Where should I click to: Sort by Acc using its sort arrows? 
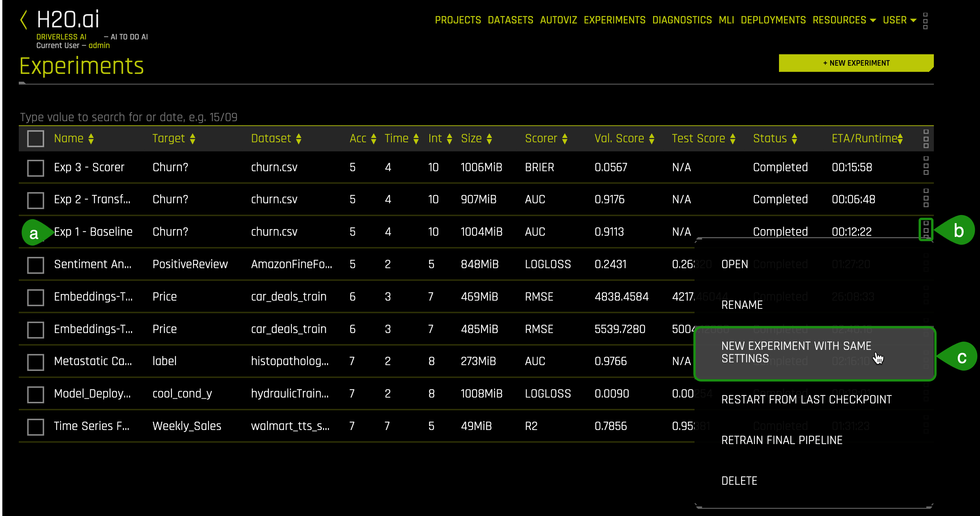pos(373,139)
